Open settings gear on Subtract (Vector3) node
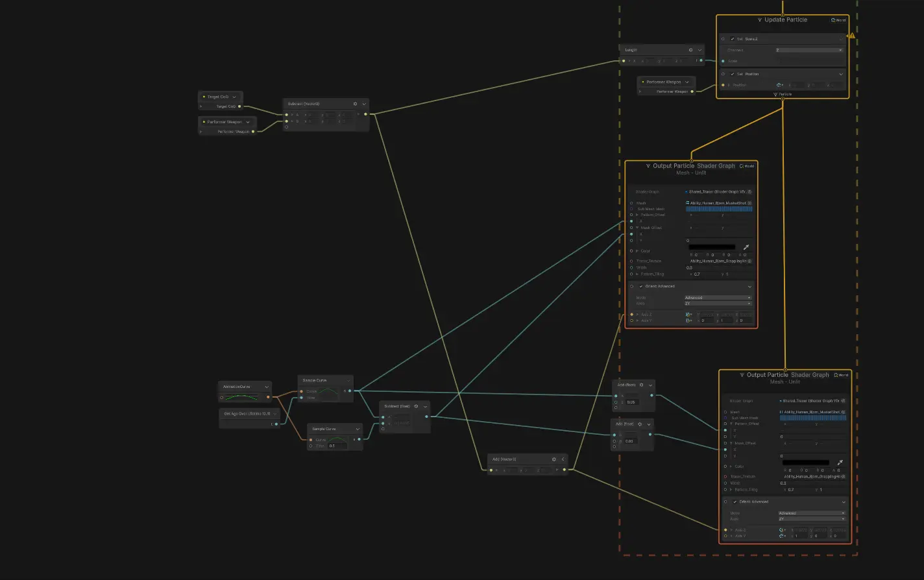The width and height of the screenshot is (924, 580). click(x=355, y=104)
